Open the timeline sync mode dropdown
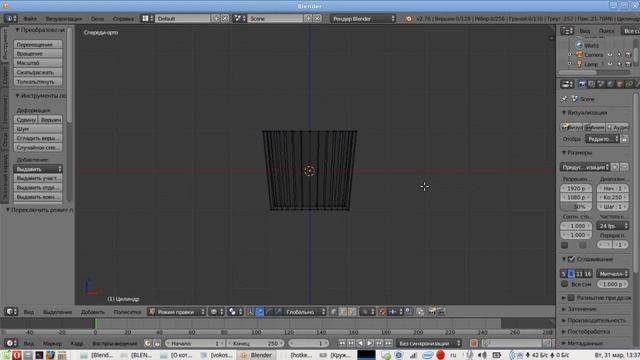 click(x=429, y=343)
